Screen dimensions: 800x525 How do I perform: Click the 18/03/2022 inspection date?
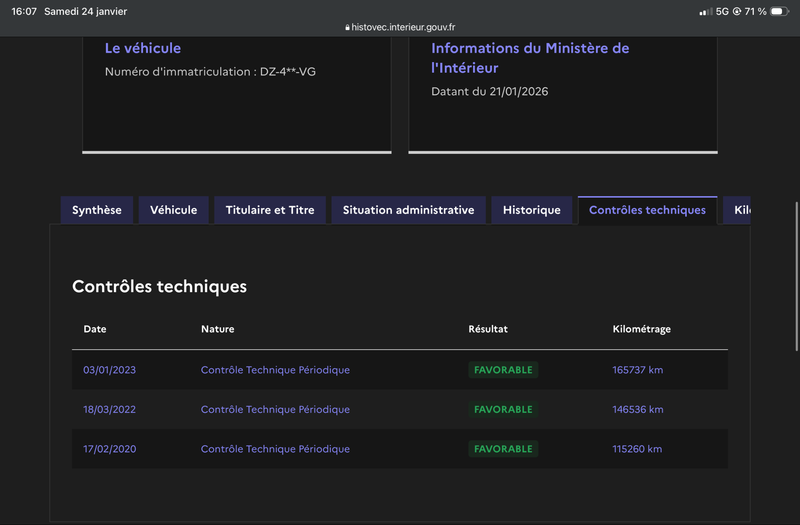tap(109, 409)
